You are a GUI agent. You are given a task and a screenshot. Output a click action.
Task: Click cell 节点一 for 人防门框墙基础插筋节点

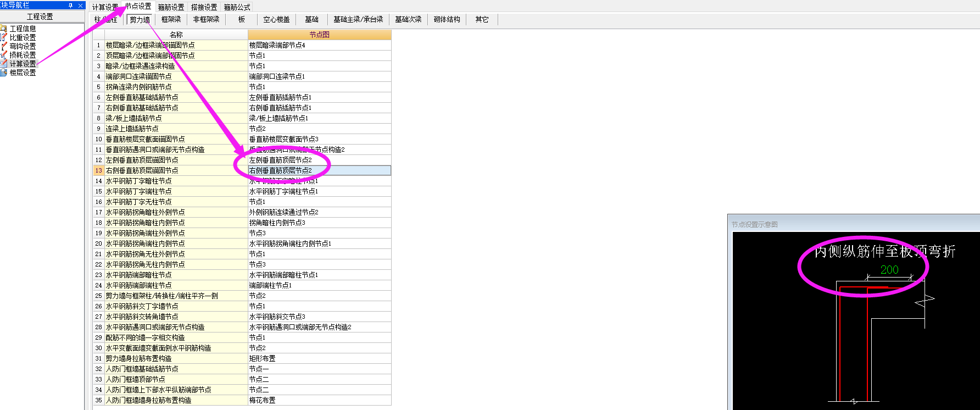[319, 369]
